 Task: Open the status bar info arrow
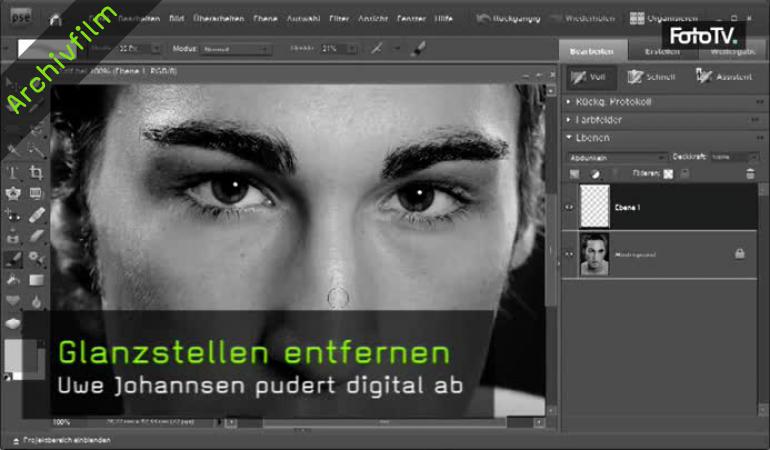click(219, 422)
